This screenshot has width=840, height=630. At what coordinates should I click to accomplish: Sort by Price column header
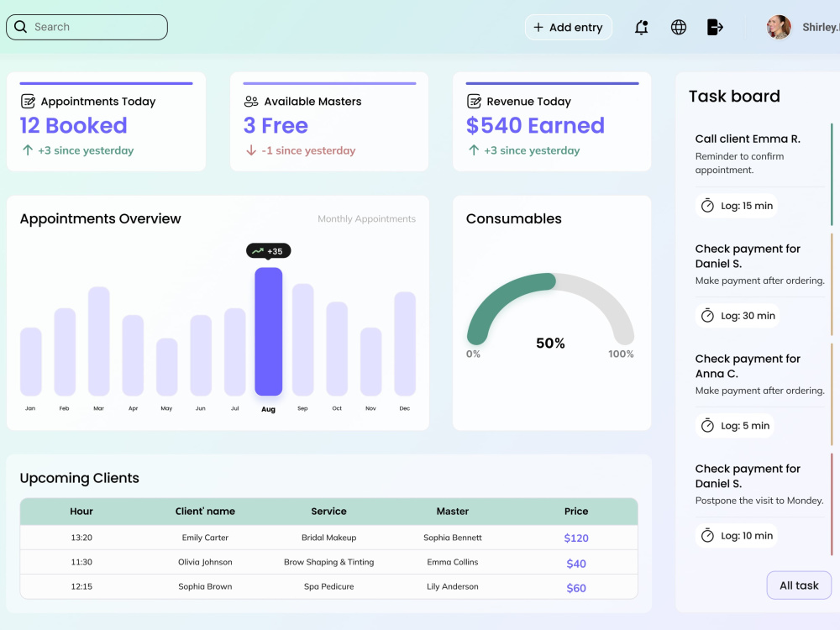pos(576,511)
